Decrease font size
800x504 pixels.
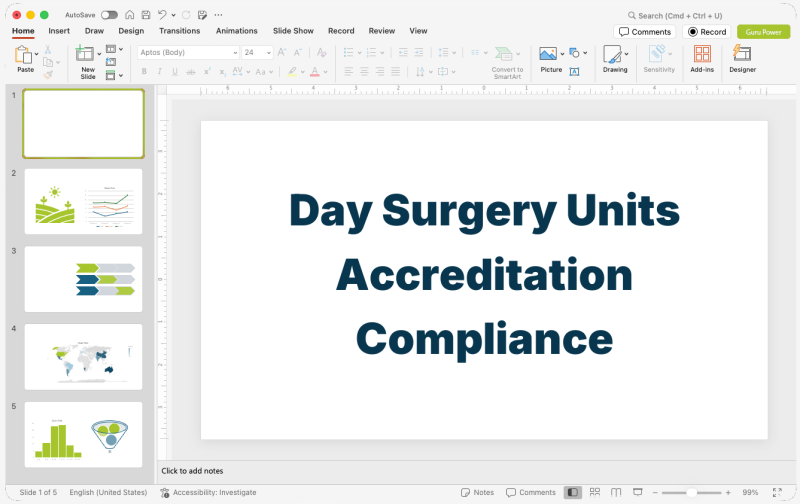[x=297, y=52]
